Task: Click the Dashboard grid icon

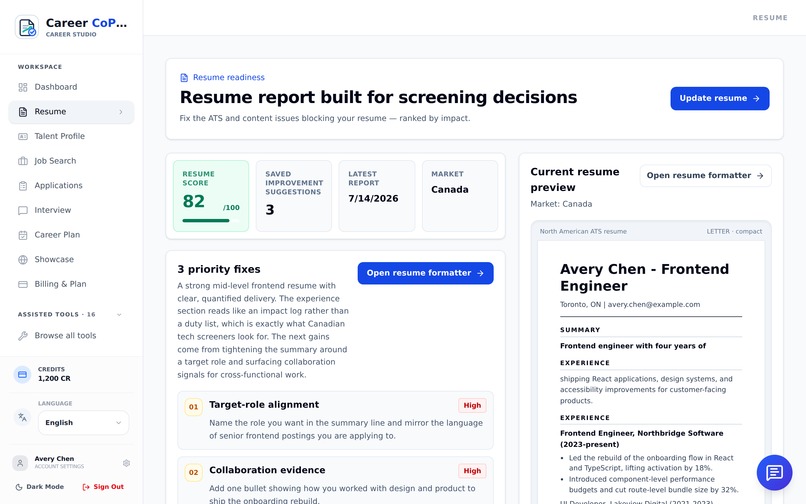Action: pos(23,87)
